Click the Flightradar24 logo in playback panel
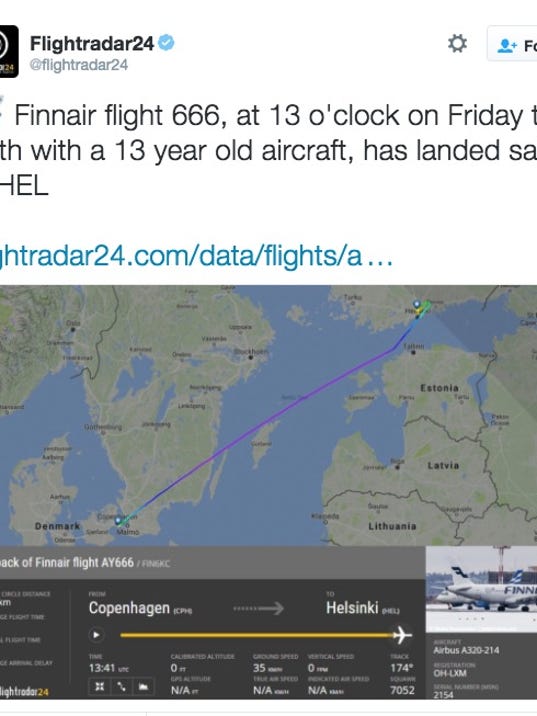This screenshot has height=716, width=537. point(24,692)
